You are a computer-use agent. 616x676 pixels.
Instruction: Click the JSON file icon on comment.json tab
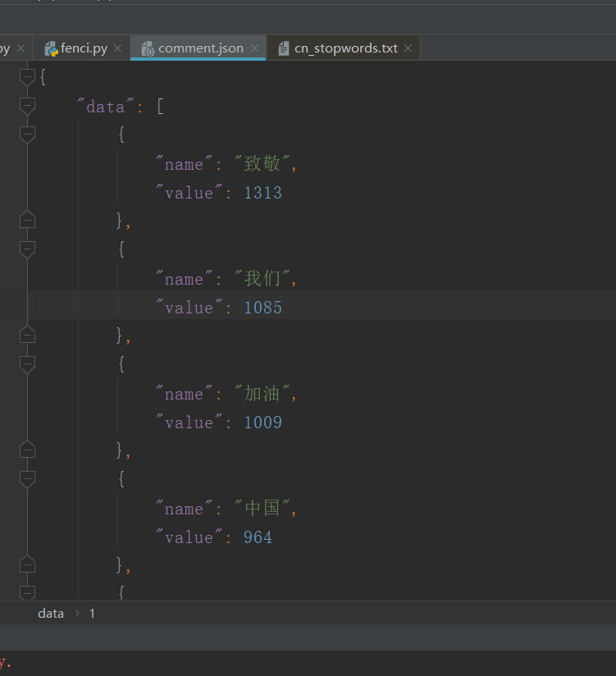148,48
